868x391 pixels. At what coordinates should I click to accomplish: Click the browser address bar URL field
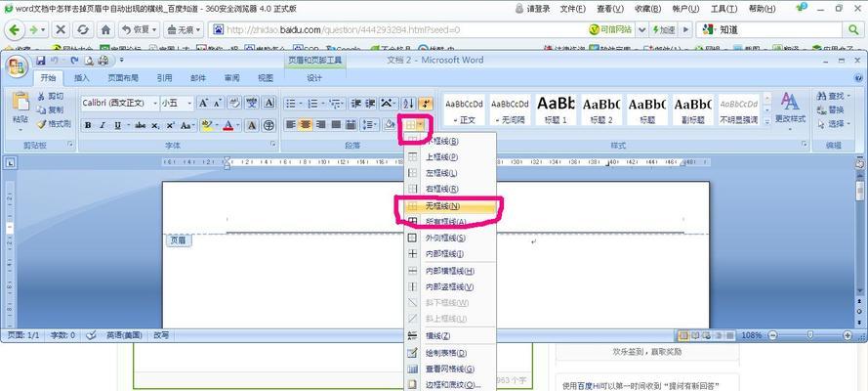(x=398, y=30)
